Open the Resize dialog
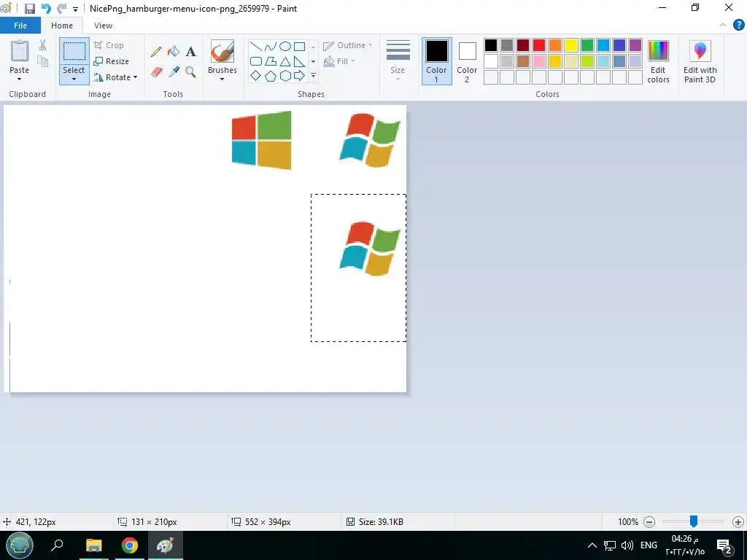The height and width of the screenshot is (560, 747). pyautogui.click(x=112, y=61)
